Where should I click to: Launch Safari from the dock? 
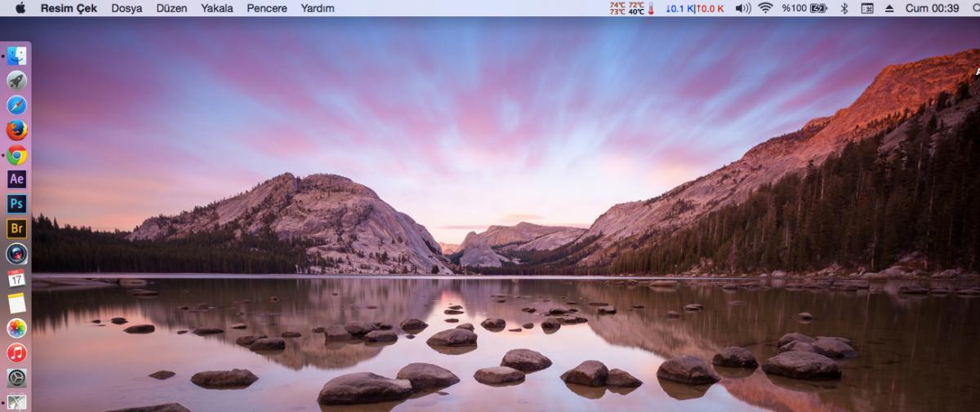pos(16,106)
